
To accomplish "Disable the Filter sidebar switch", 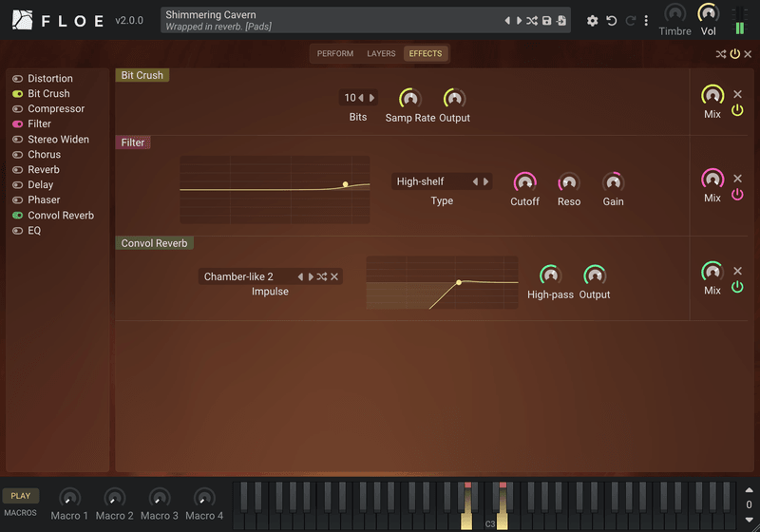I will click(x=17, y=124).
